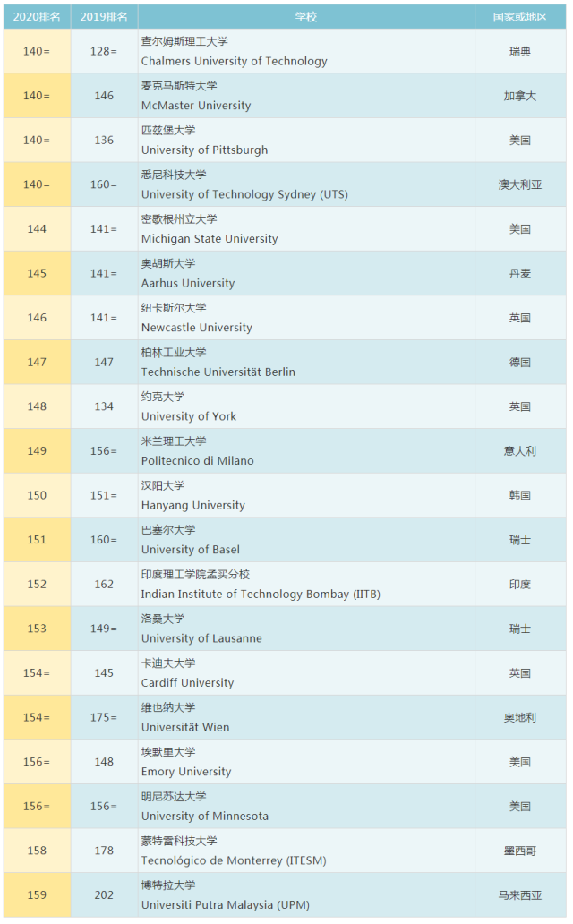
Task: Click 维也纳大学 Chinese name
Action: tap(168, 707)
